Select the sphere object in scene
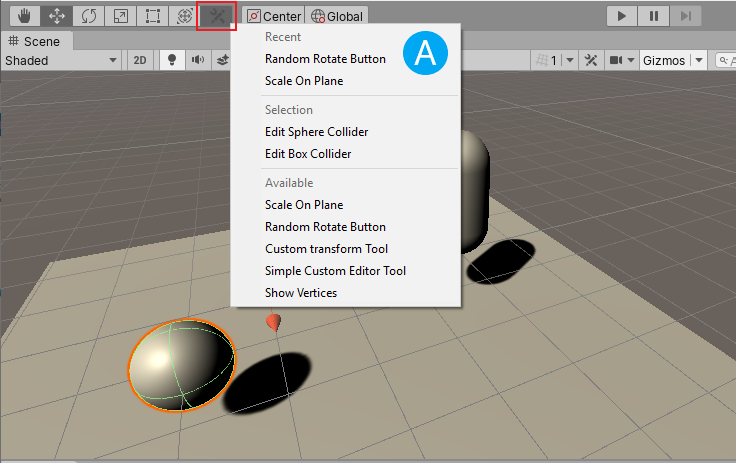 point(182,365)
